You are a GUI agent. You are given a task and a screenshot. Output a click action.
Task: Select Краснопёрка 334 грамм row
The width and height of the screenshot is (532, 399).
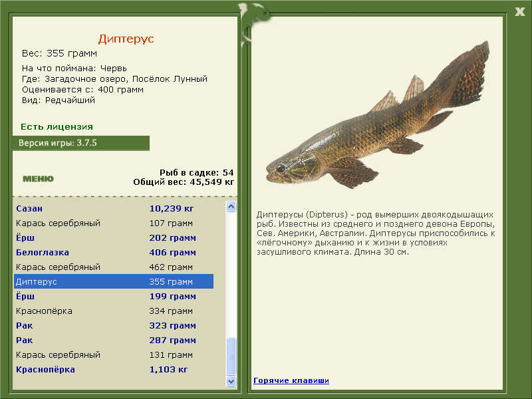click(114, 311)
